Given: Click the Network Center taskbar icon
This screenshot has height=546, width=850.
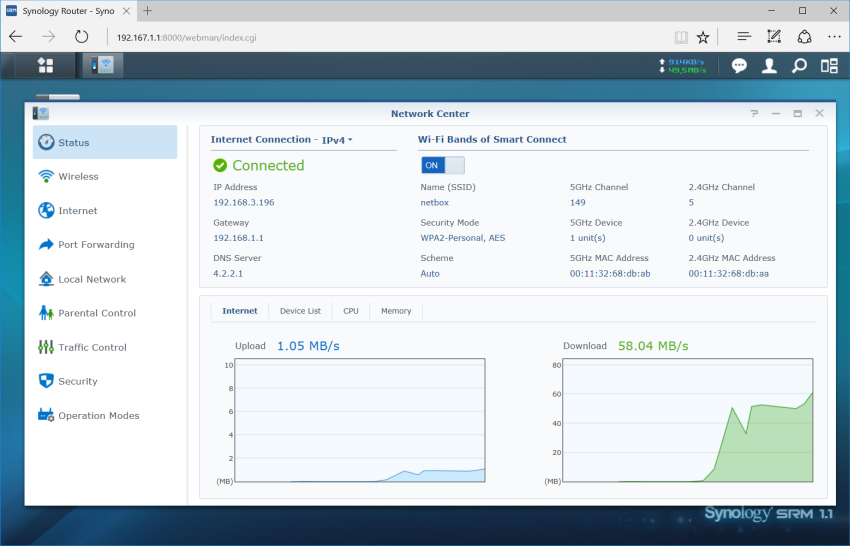Looking at the screenshot, I should pos(102,66).
